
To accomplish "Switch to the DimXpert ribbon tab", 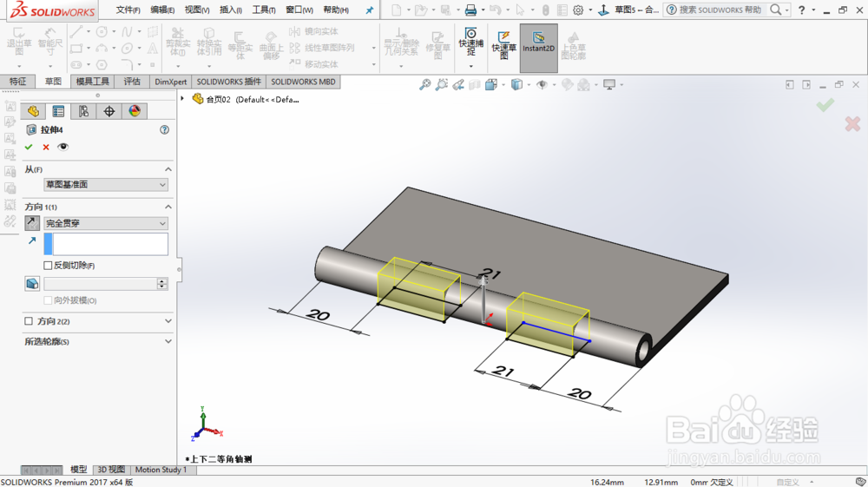I will pyautogui.click(x=170, y=82).
